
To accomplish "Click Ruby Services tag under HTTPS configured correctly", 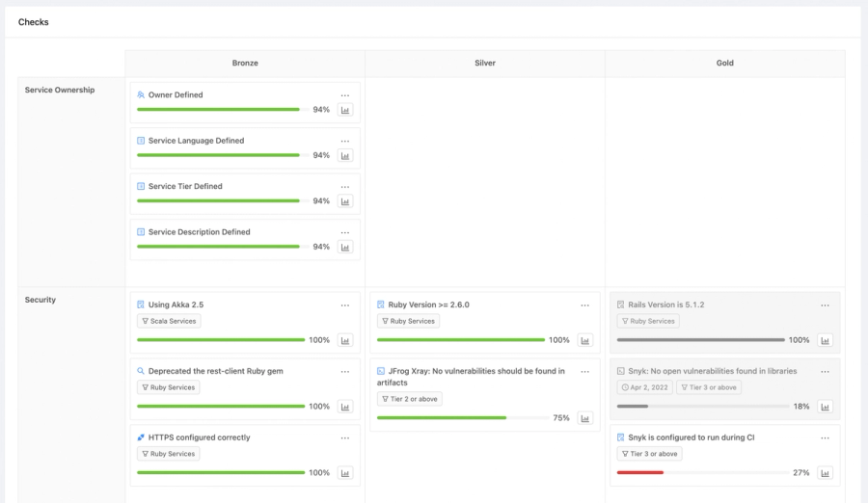I will pyautogui.click(x=168, y=454).
